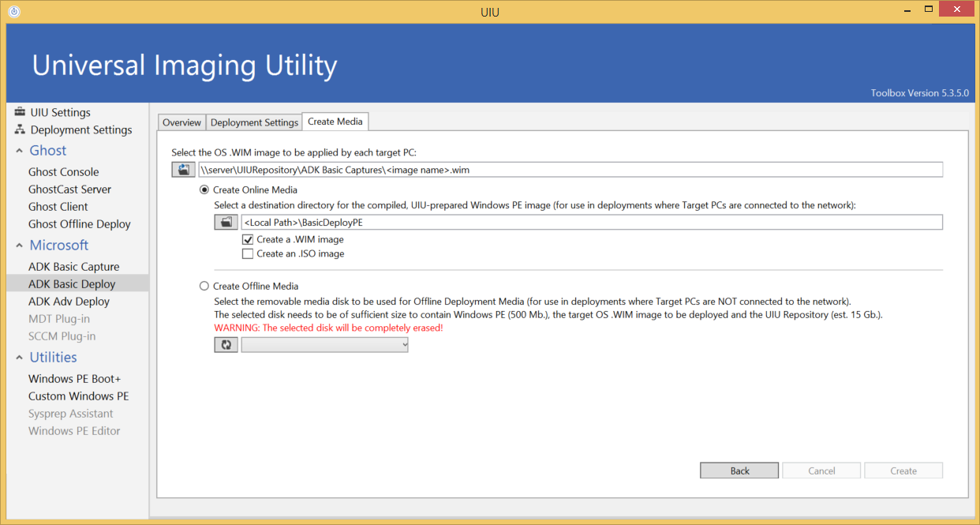Screen dimensions: 980x525
Task: Maximize the UIU window
Action: (x=929, y=9)
